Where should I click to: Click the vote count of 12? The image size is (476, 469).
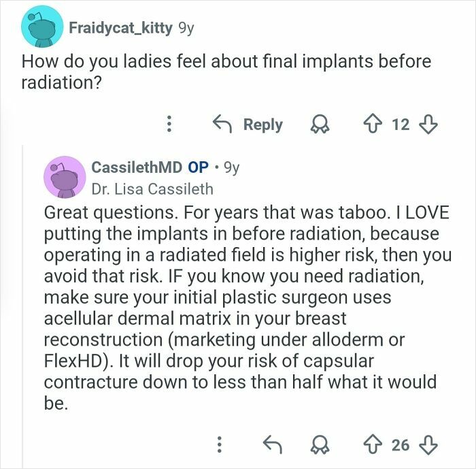coord(401,125)
